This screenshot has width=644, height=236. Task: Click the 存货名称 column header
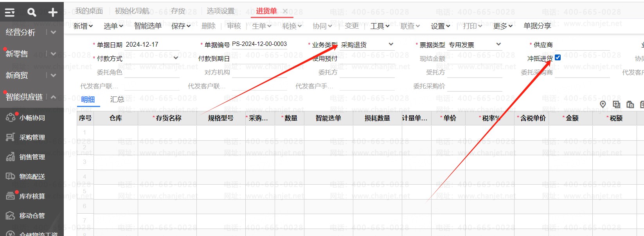(167, 118)
